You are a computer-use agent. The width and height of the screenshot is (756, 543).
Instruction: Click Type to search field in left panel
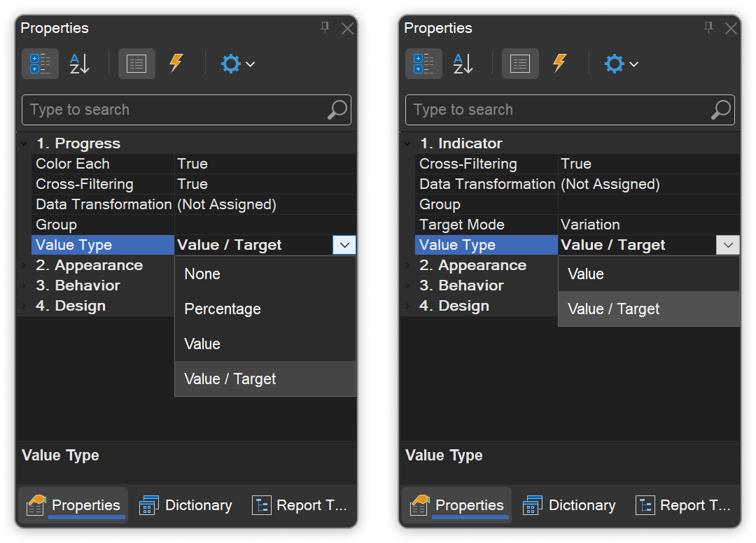175,110
